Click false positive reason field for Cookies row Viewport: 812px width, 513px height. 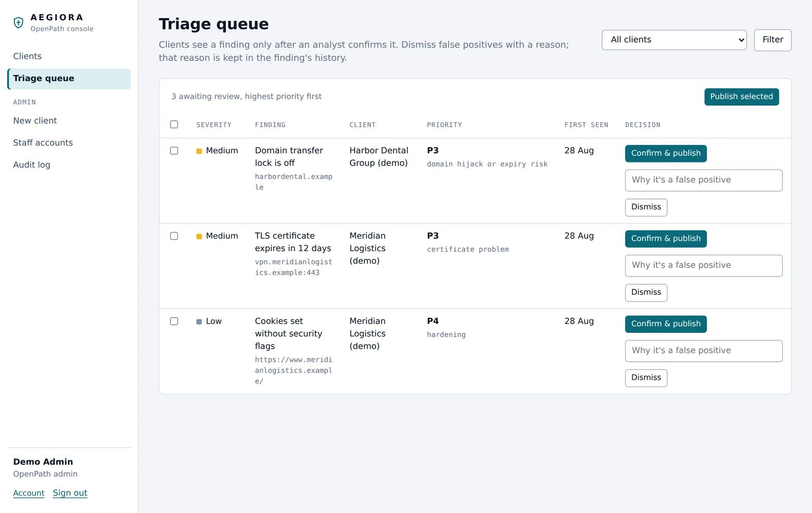click(x=703, y=351)
